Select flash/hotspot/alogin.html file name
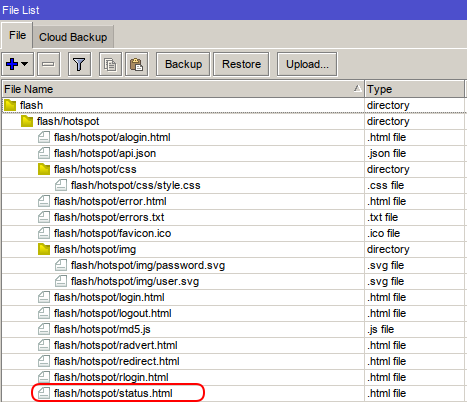Image resolution: width=467 pixels, height=402 pixels. pos(112,137)
